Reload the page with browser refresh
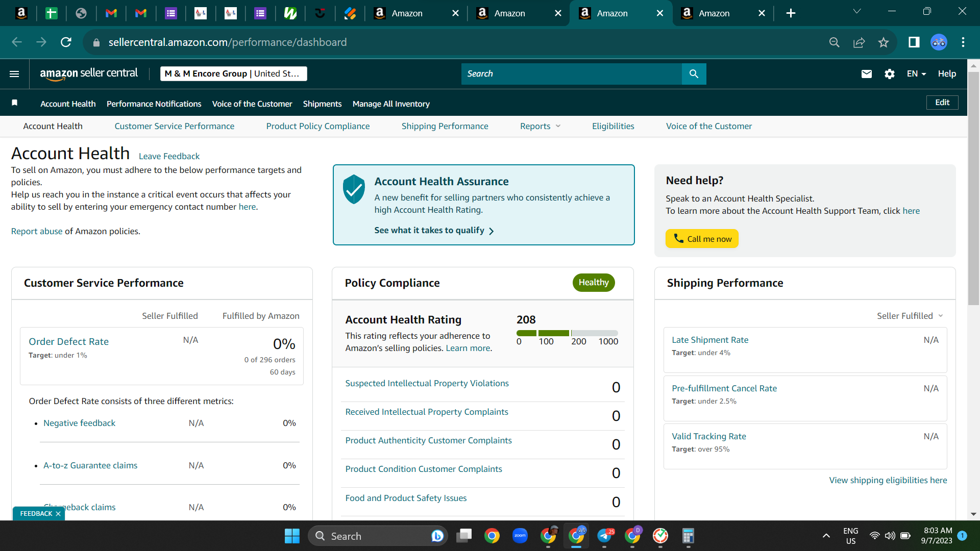The height and width of the screenshot is (551, 980). pos(66,42)
